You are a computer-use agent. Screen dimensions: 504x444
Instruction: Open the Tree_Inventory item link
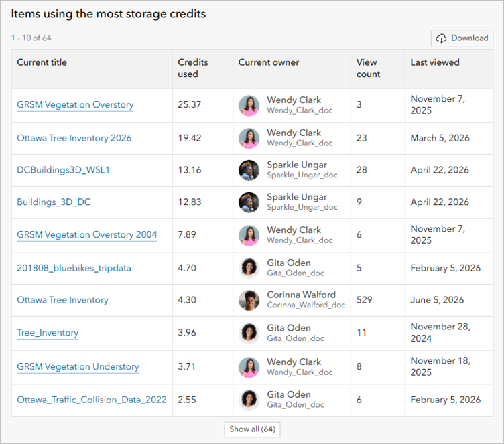tap(48, 333)
